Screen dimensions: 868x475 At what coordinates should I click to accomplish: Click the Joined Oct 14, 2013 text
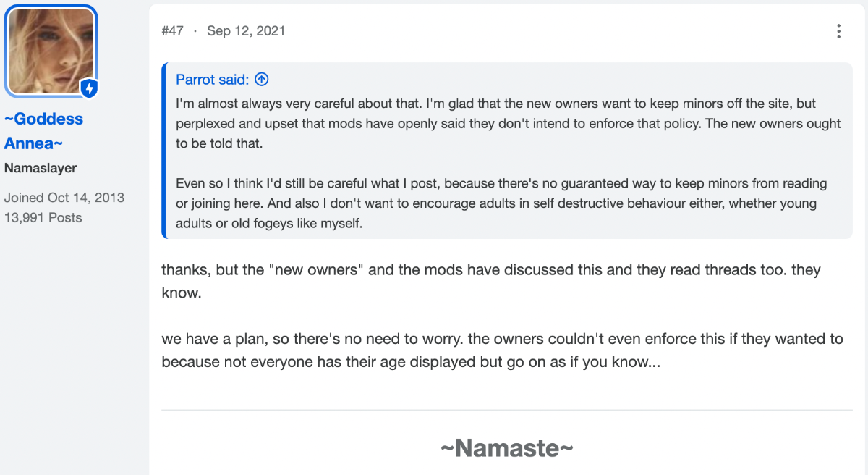tap(64, 197)
